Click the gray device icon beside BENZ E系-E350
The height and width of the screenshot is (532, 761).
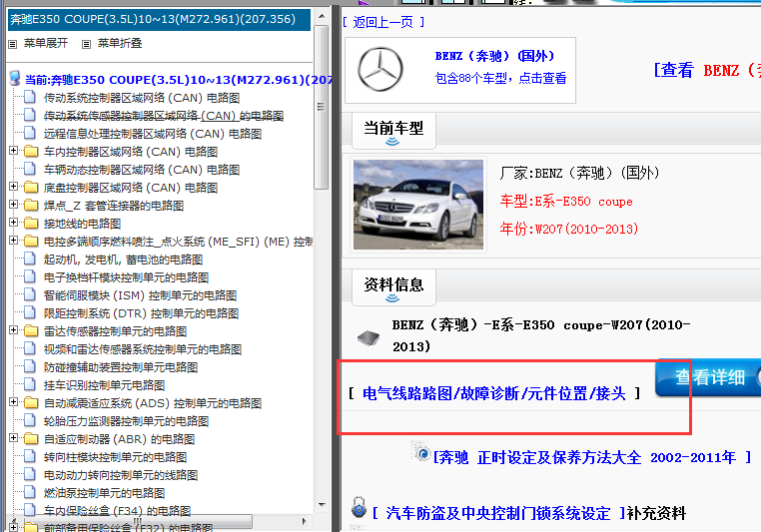369,337
